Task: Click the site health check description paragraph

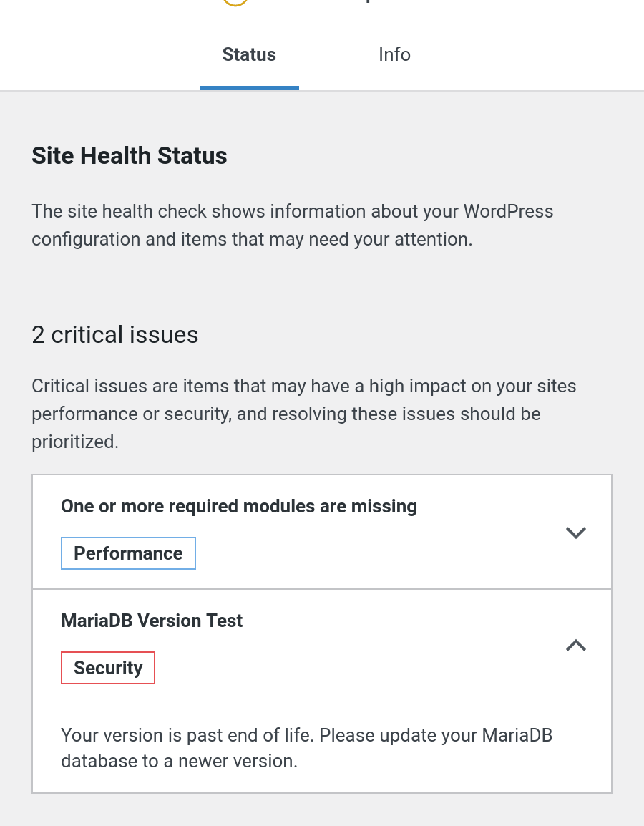Action: click(x=292, y=225)
